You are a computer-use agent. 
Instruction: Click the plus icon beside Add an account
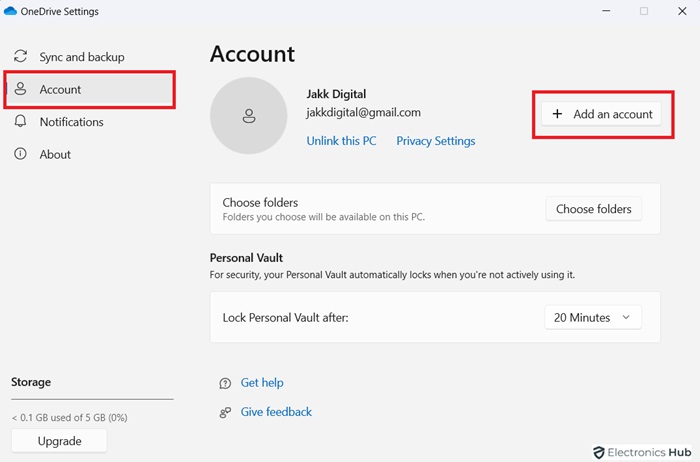(x=557, y=114)
